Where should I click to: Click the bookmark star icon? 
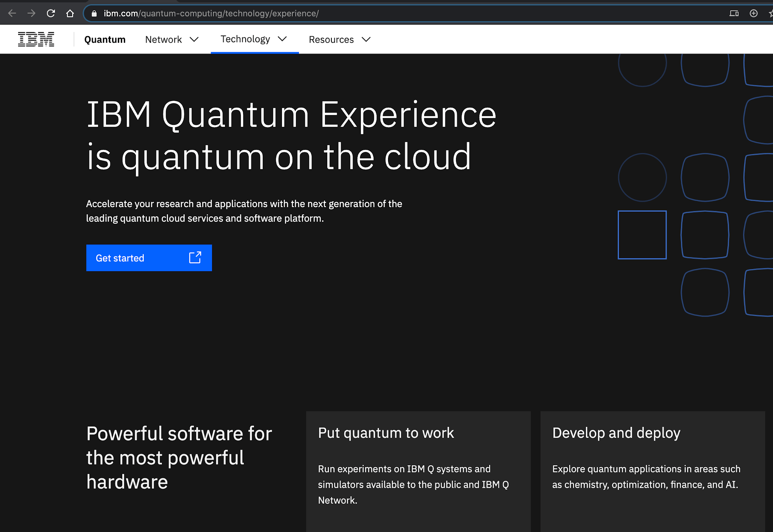(x=770, y=13)
